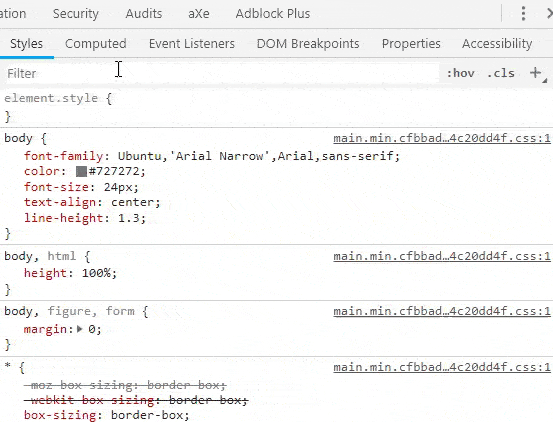Open the Properties tab
This screenshot has width=553, height=422.
[411, 44]
